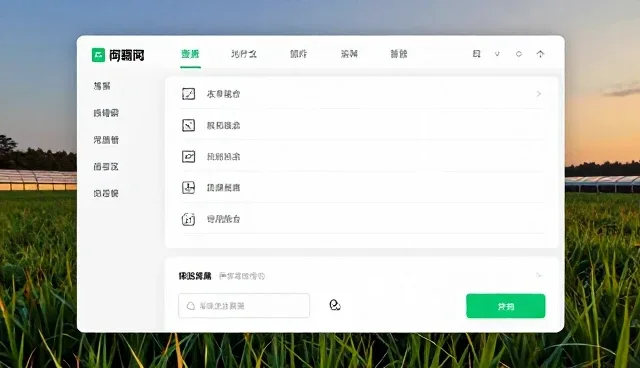Click the second list row's square icon
This screenshot has height=368, width=640.
[188, 125]
